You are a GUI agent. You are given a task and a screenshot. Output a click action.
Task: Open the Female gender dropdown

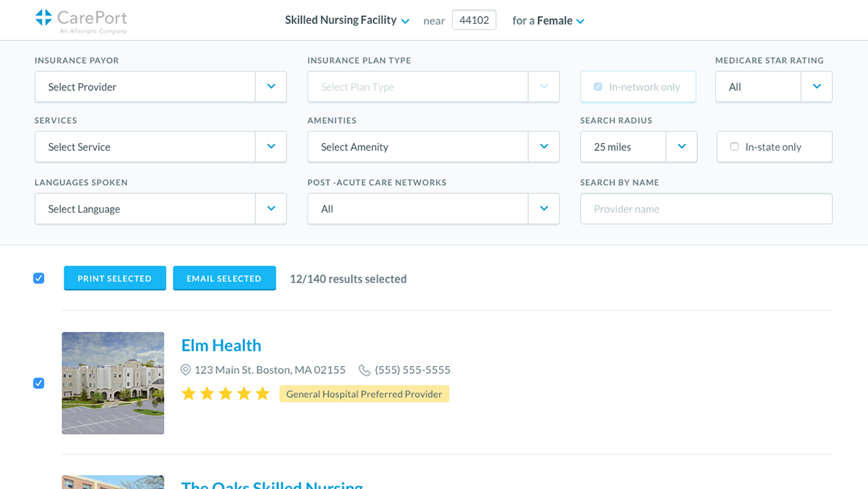(x=561, y=21)
